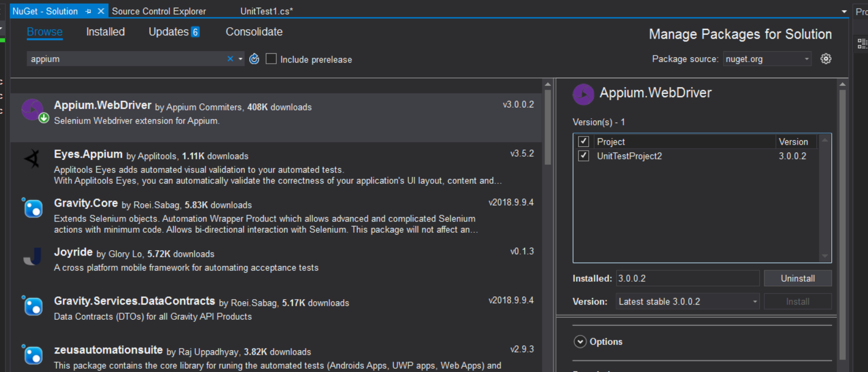
Task: Switch to the Updates tab
Action: point(169,32)
